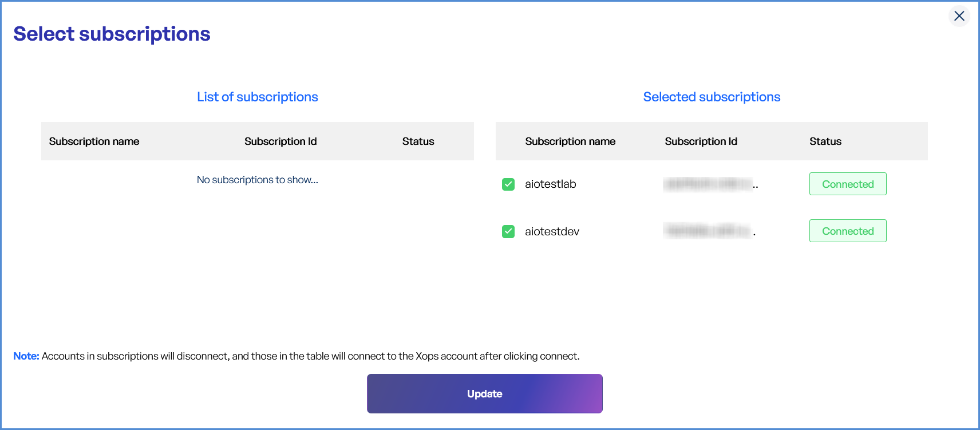This screenshot has height=430, width=980.
Task: Click Status header in left table
Action: click(x=418, y=141)
